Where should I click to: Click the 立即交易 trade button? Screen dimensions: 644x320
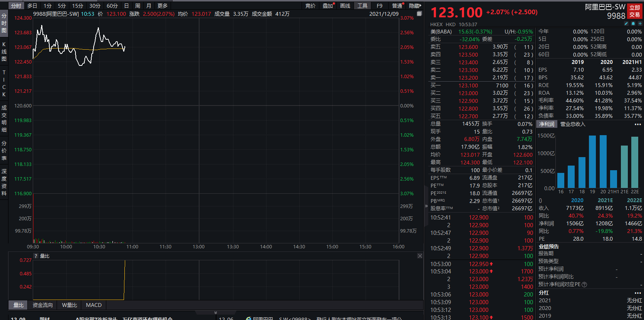pyautogui.click(x=635, y=11)
